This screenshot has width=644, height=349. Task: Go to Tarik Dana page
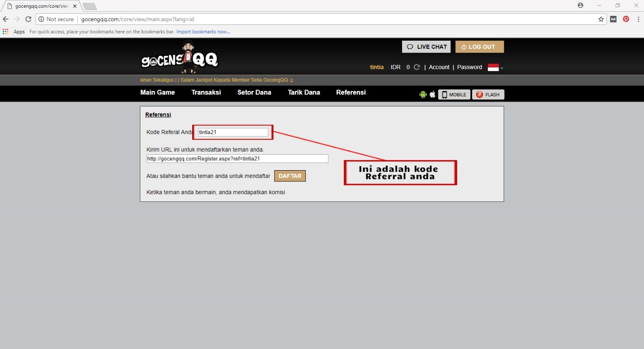coord(304,92)
